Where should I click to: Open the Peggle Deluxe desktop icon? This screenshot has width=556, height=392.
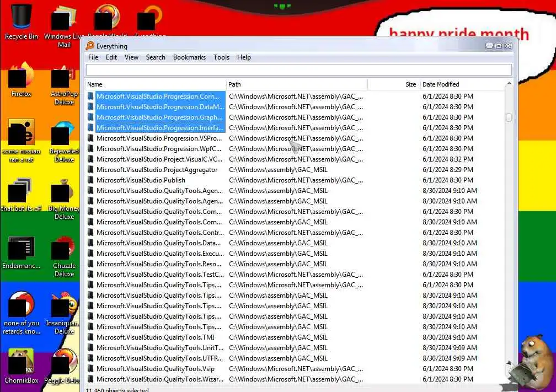pos(62,366)
